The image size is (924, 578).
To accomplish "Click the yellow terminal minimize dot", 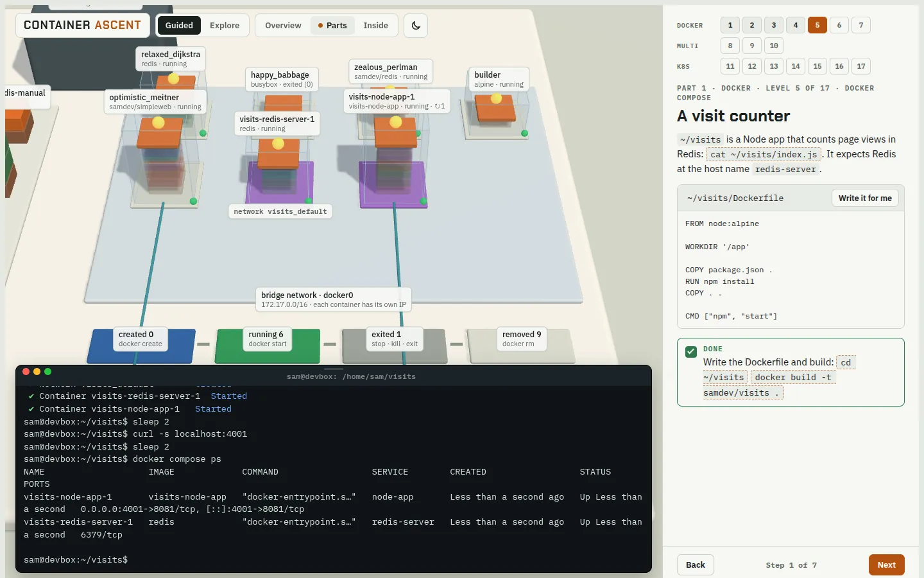I will 37,372.
